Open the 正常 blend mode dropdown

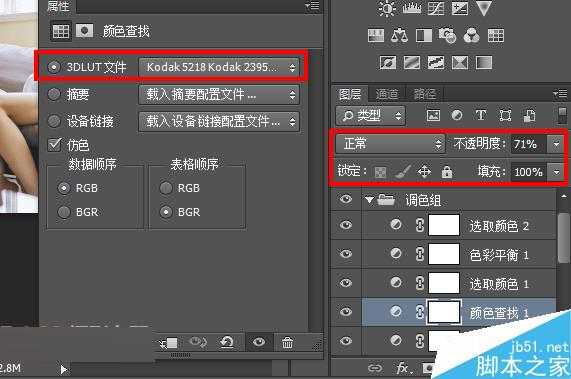pyautogui.click(x=390, y=144)
